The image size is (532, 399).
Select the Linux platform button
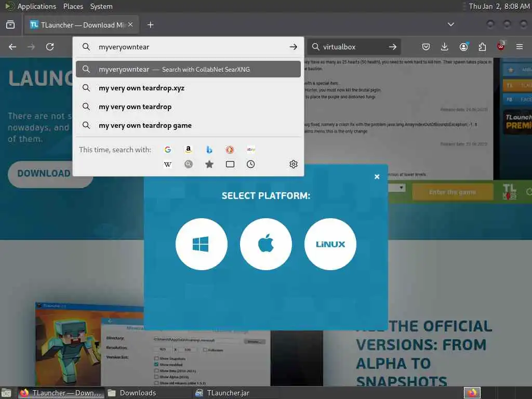330,244
